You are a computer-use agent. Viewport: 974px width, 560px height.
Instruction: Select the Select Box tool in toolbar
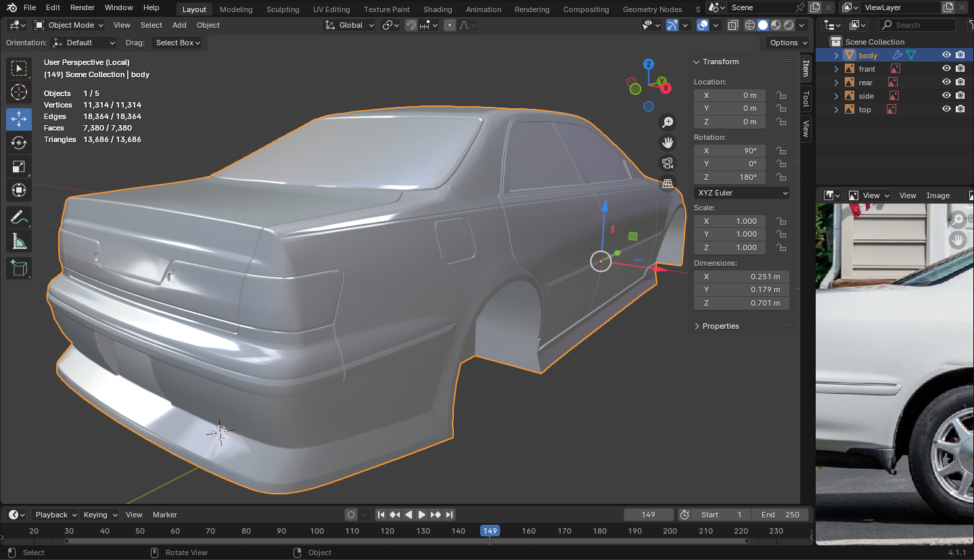(x=19, y=68)
